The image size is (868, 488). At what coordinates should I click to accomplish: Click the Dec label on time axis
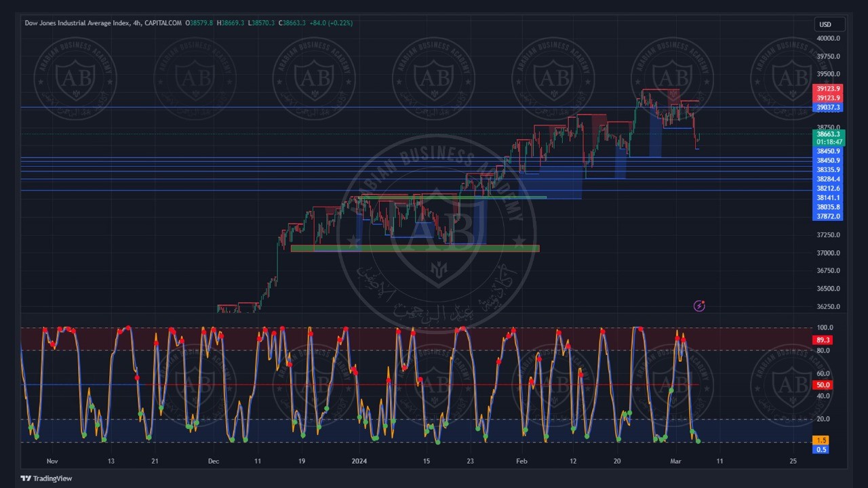[x=214, y=462]
